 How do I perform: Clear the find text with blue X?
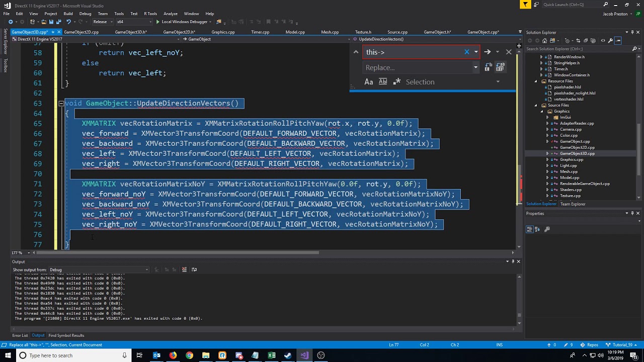pos(466,52)
